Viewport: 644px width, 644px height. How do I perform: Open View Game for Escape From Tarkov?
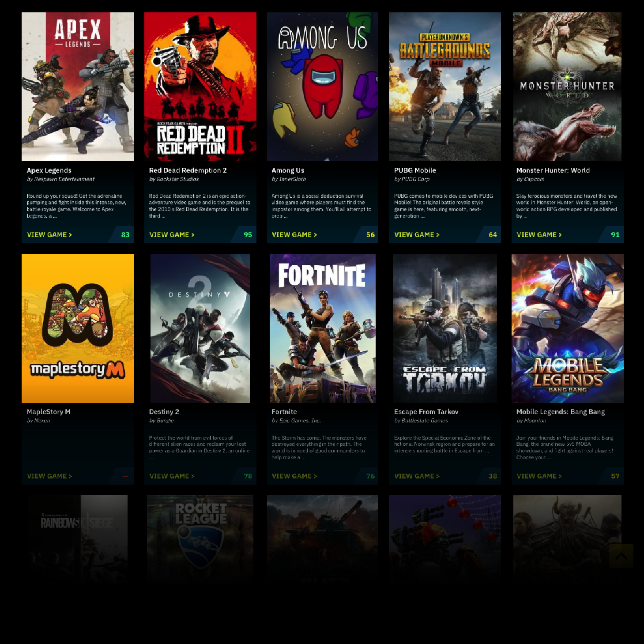417,476
